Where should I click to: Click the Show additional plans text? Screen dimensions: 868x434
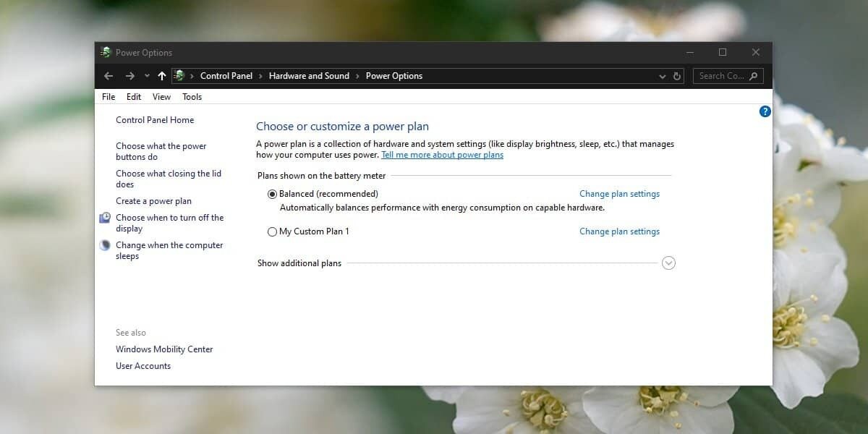click(x=299, y=263)
